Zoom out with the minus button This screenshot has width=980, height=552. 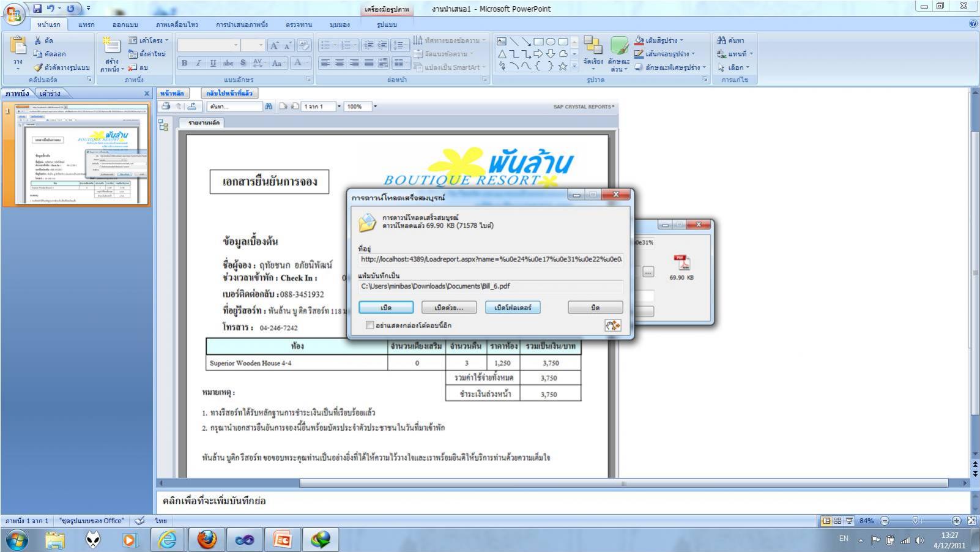(885, 521)
